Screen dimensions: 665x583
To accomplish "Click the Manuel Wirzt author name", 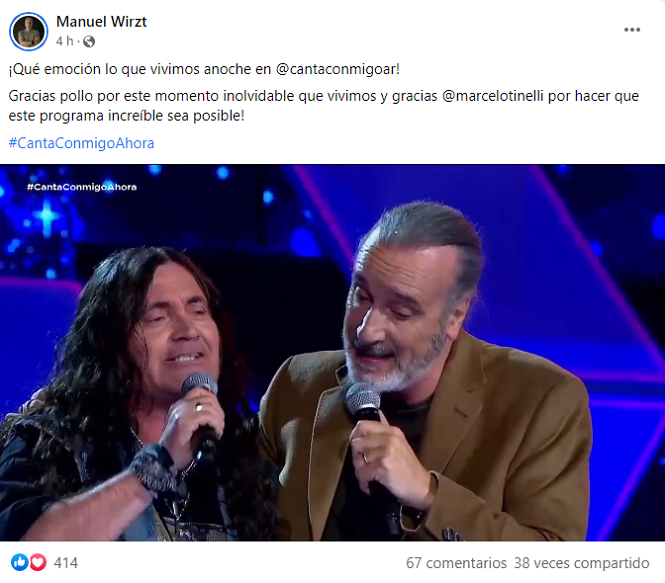I will pyautogui.click(x=101, y=22).
